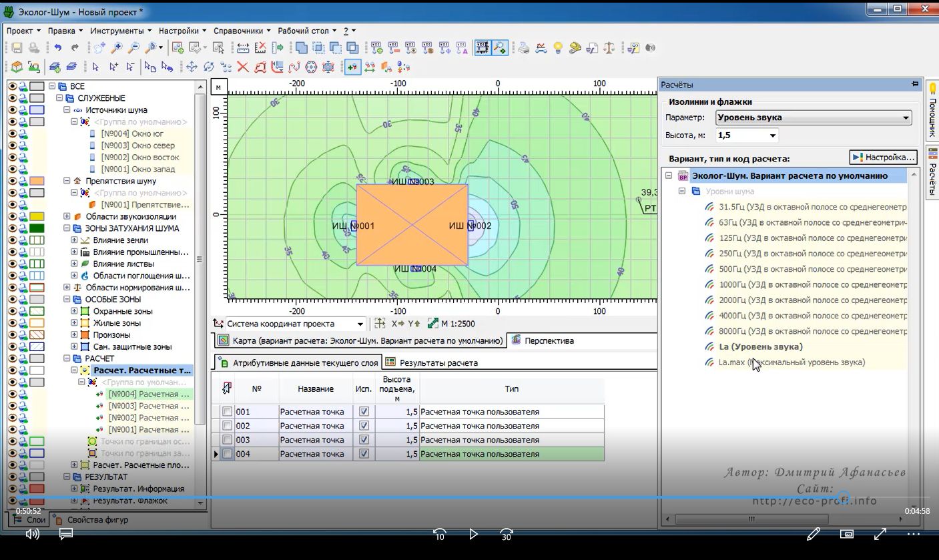The width and height of the screenshot is (939, 560).
Task: Click the printer icon in toolbar
Action: (524, 48)
